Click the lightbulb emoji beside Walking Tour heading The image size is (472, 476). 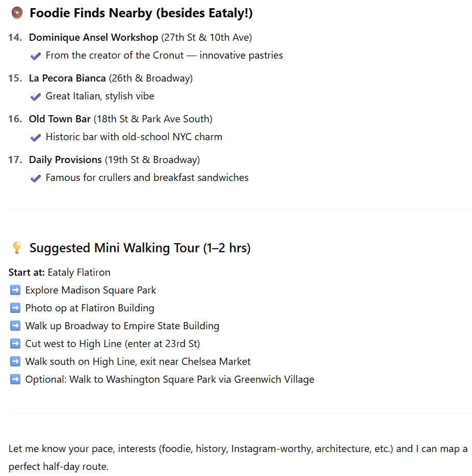coord(17,248)
